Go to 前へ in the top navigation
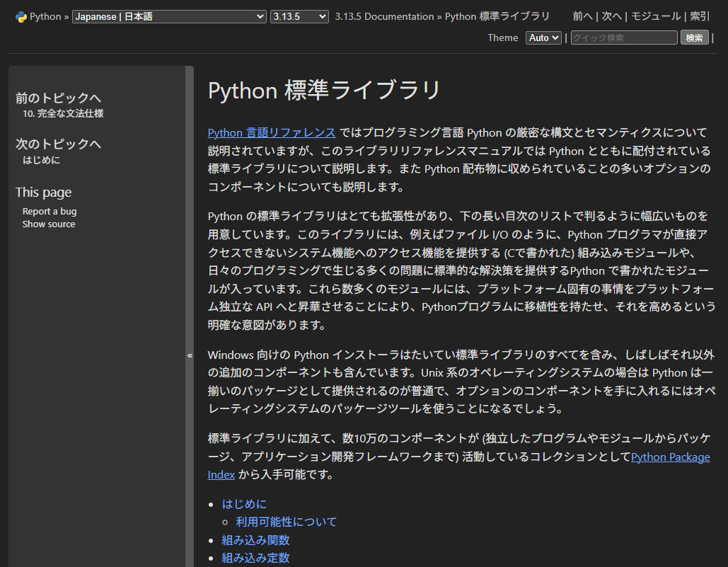 [x=582, y=16]
